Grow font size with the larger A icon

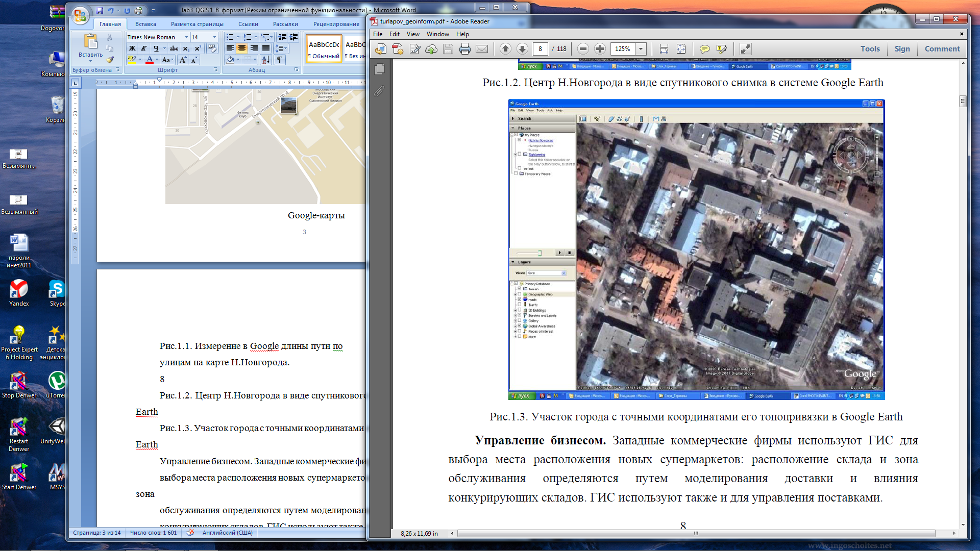(x=183, y=60)
